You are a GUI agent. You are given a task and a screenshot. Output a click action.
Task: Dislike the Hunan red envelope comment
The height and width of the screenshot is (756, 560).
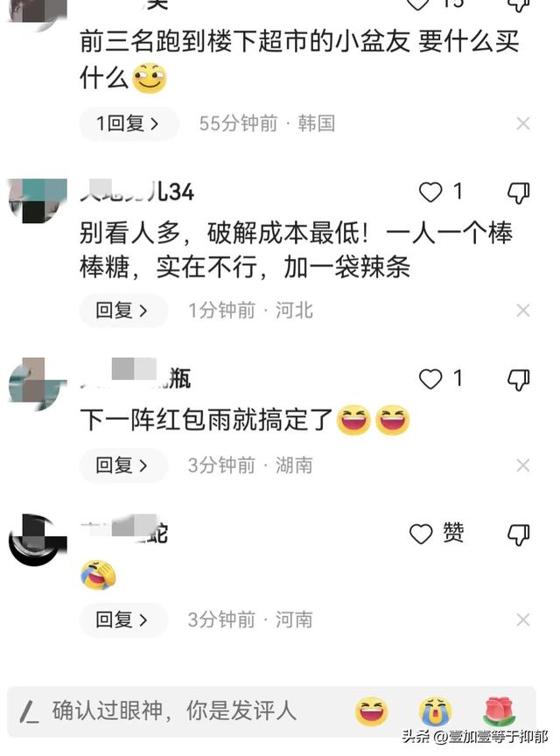pos(519,380)
